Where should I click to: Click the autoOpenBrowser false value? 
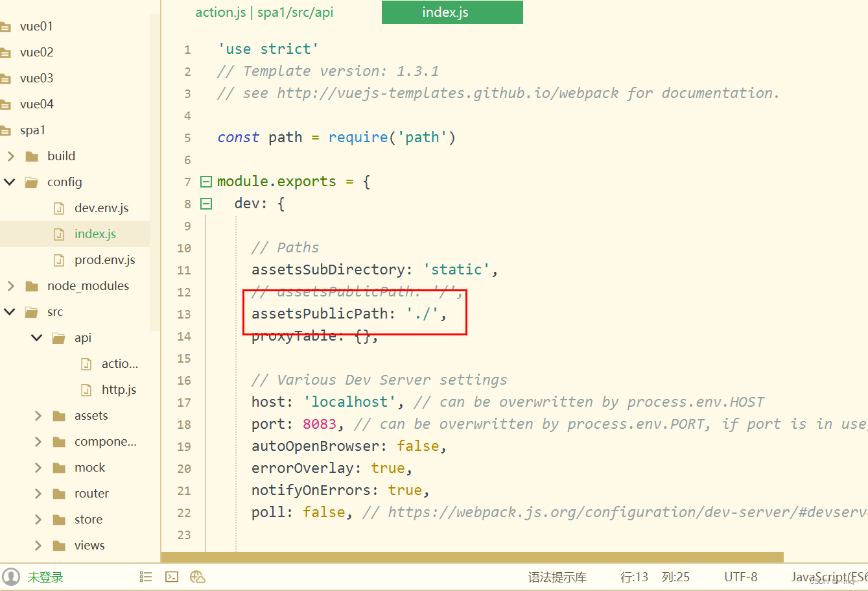pyautogui.click(x=417, y=446)
